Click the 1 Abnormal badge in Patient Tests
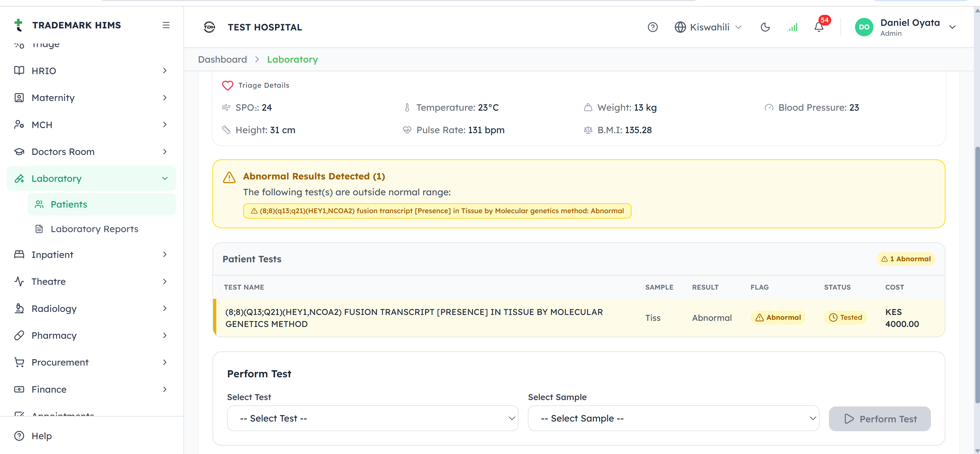980x454 pixels. pyautogui.click(x=905, y=259)
